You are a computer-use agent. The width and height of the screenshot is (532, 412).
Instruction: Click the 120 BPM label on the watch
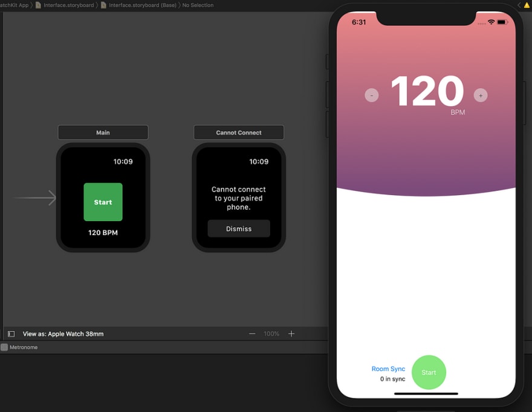103,233
